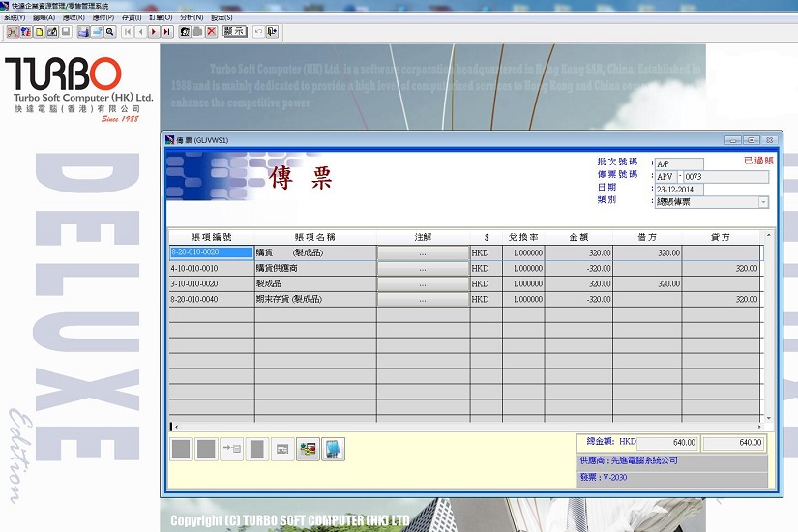Jump to the first record arrow

point(128,32)
